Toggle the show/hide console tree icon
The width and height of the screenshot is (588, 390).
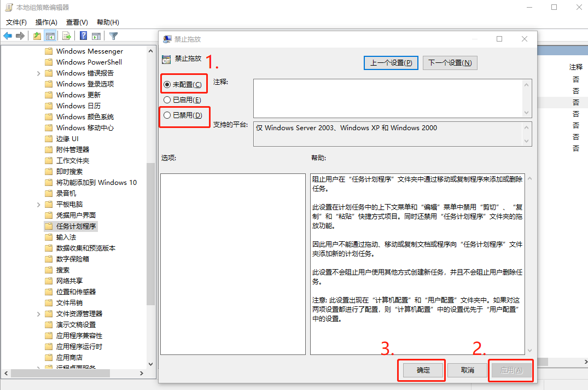click(x=50, y=36)
